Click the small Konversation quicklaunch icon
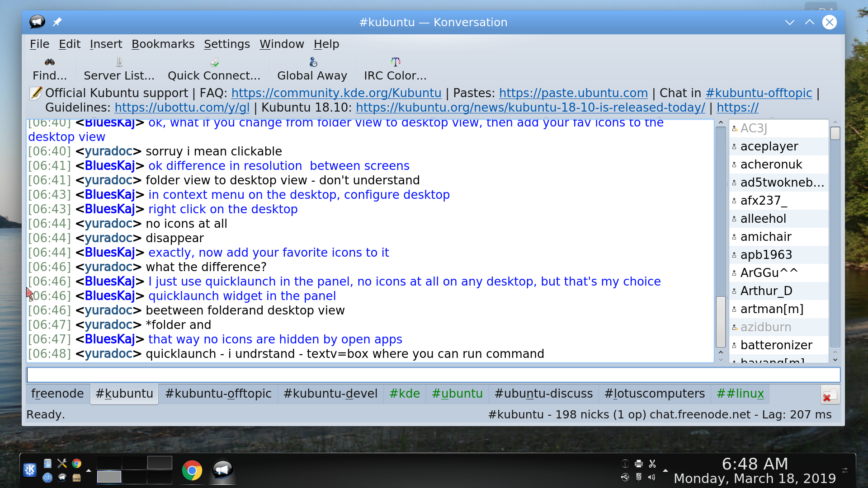868x488 pixels. coord(62,477)
